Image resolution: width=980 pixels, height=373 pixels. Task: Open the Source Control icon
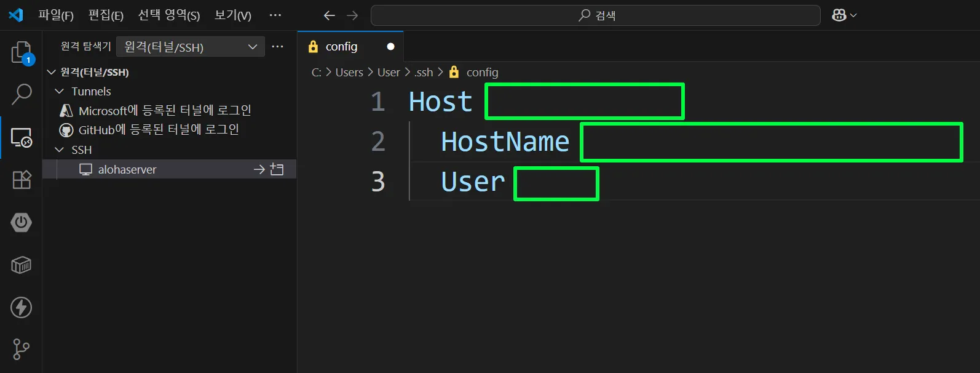pos(22,350)
